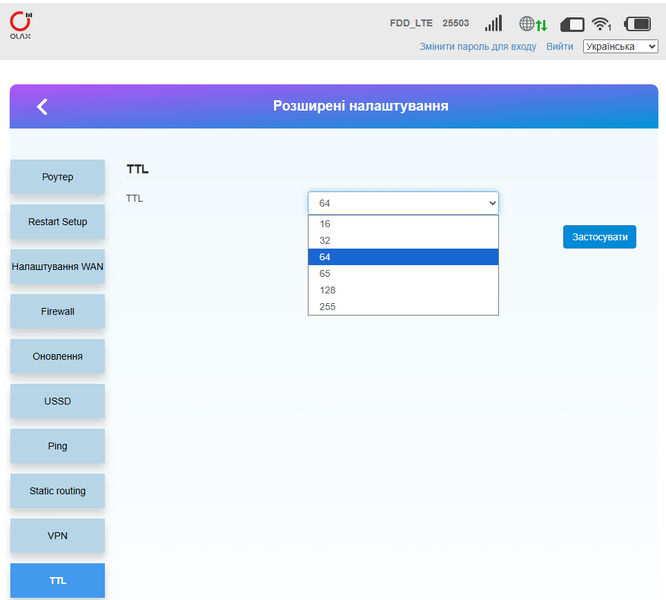Image resolution: width=666 pixels, height=600 pixels.
Task: Open the TTL value combo box
Action: tap(403, 203)
